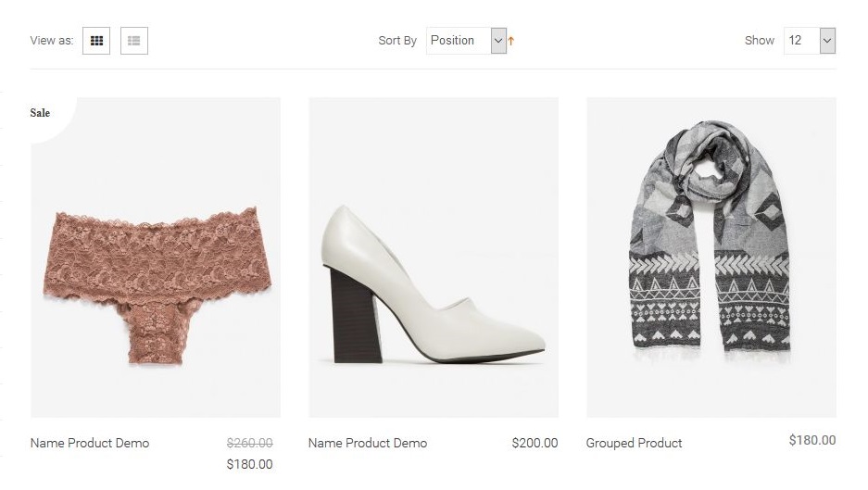Click the $200.00 shoe price
The width and height of the screenshot is (868, 490).
pos(535,443)
